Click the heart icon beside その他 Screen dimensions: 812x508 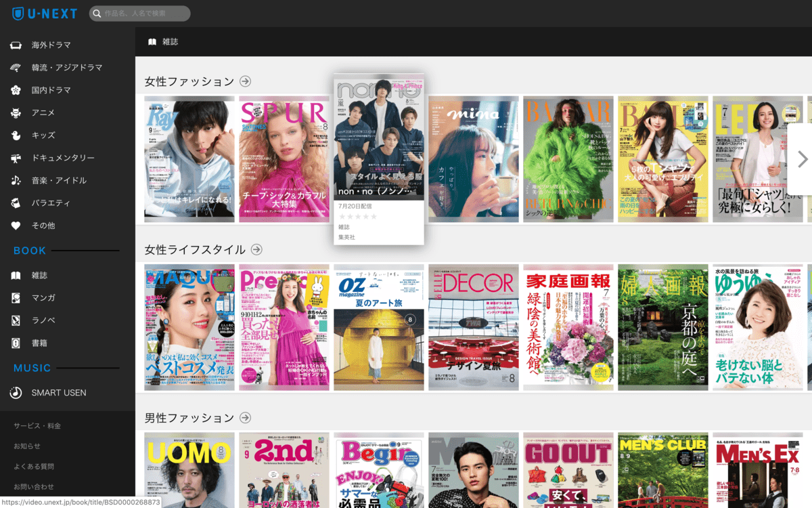[16, 226]
